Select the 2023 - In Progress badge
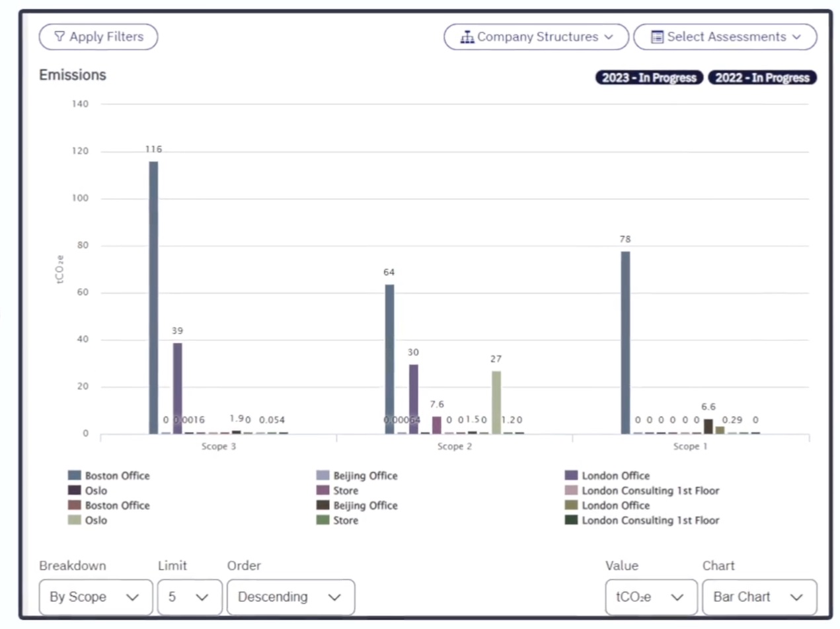Viewport: 840px width, 629px height. (x=649, y=78)
